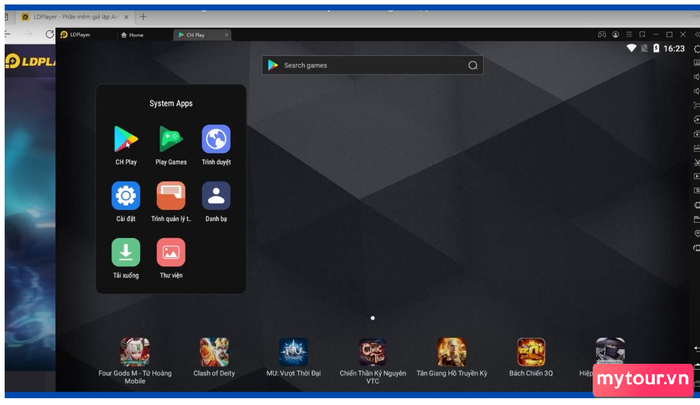The width and height of the screenshot is (700, 405).
Task: Click the 16:23 clock in status bar
Action: click(674, 48)
